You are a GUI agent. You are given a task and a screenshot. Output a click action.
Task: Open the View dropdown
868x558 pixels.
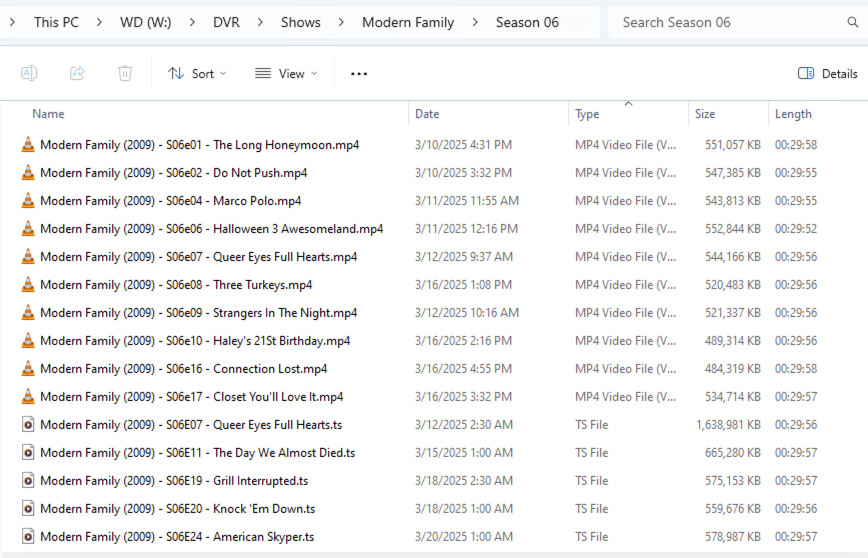(286, 74)
